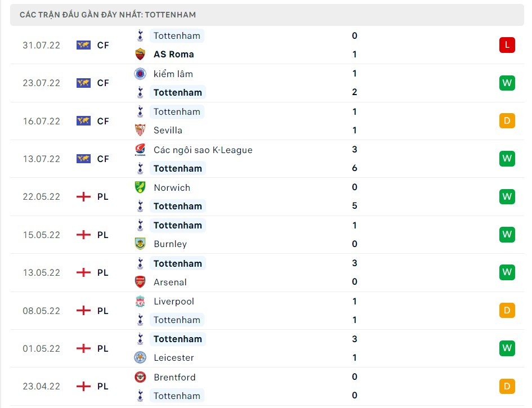Click the Tottenham crest logo next to AS Roma
This screenshot has height=408, width=532.
tap(141, 35)
